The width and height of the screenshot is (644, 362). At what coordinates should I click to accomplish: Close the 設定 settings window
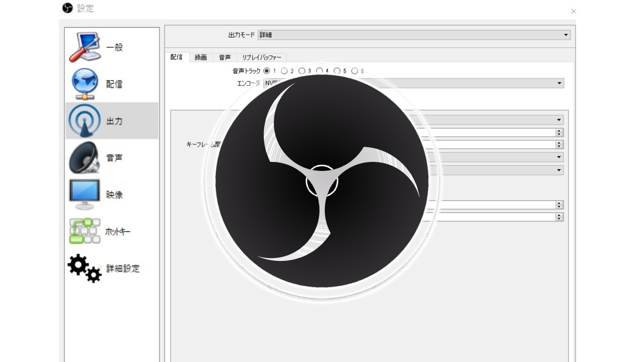pyautogui.click(x=573, y=11)
